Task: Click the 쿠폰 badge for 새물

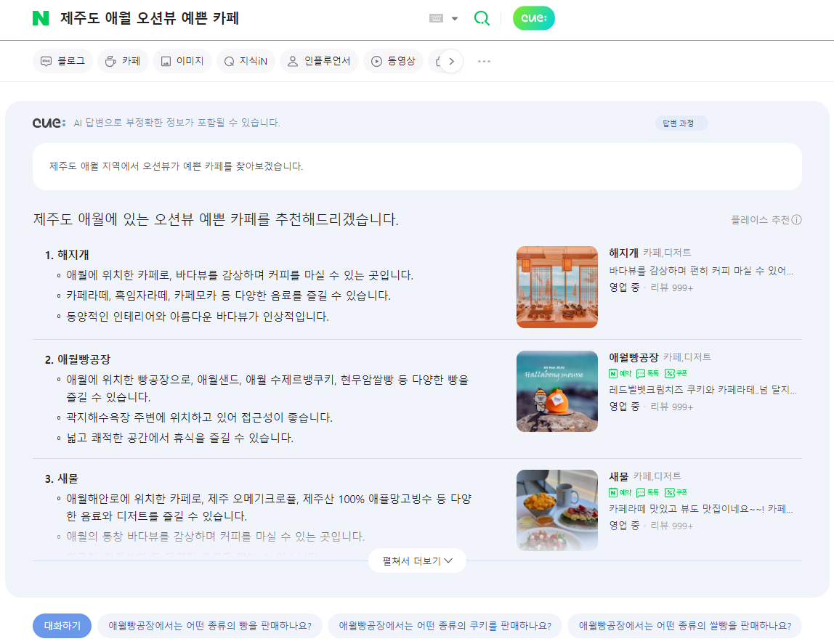Action: click(x=676, y=492)
